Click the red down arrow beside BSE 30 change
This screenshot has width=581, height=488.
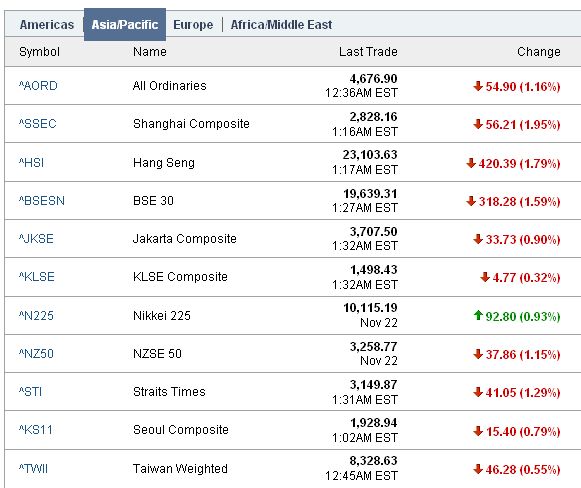point(471,201)
